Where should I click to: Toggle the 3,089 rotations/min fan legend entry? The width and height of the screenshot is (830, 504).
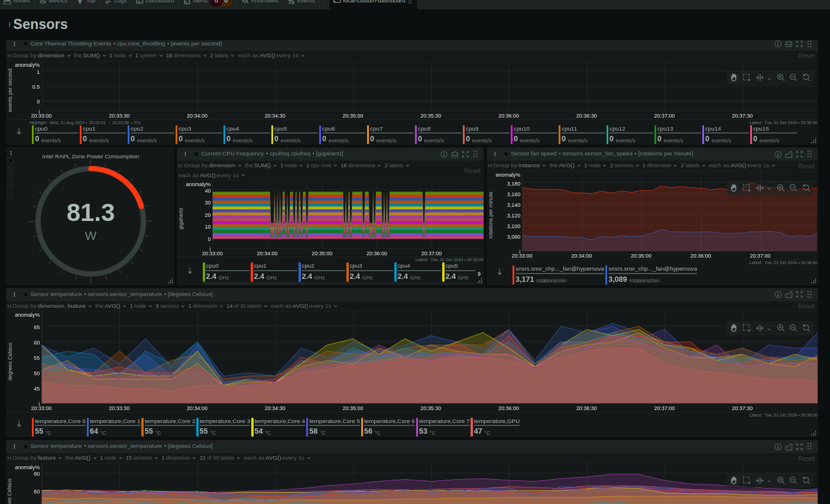click(652, 275)
